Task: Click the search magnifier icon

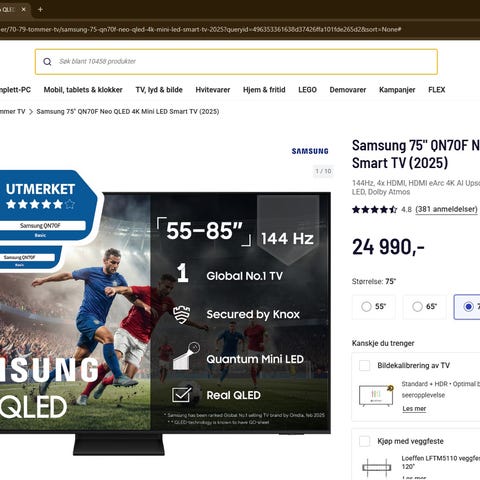Action: [x=47, y=62]
